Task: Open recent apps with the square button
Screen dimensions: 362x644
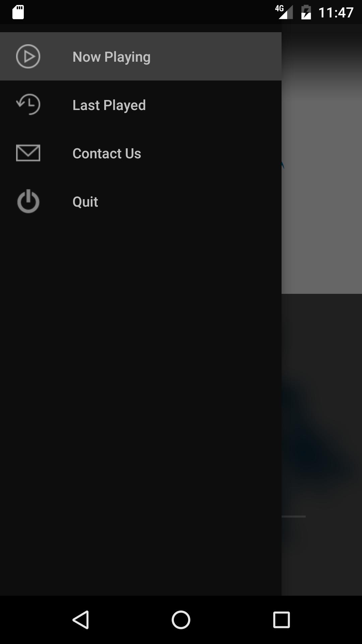Action: [x=282, y=620]
